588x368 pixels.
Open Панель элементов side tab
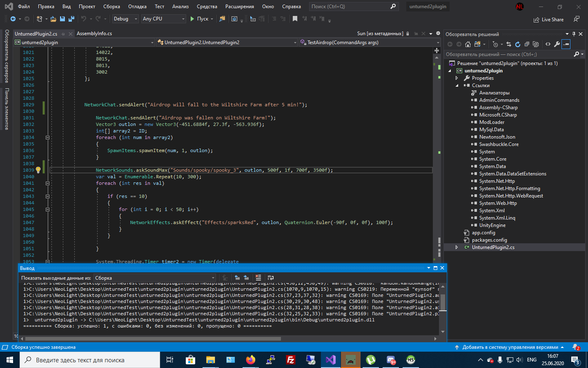pos(7,109)
